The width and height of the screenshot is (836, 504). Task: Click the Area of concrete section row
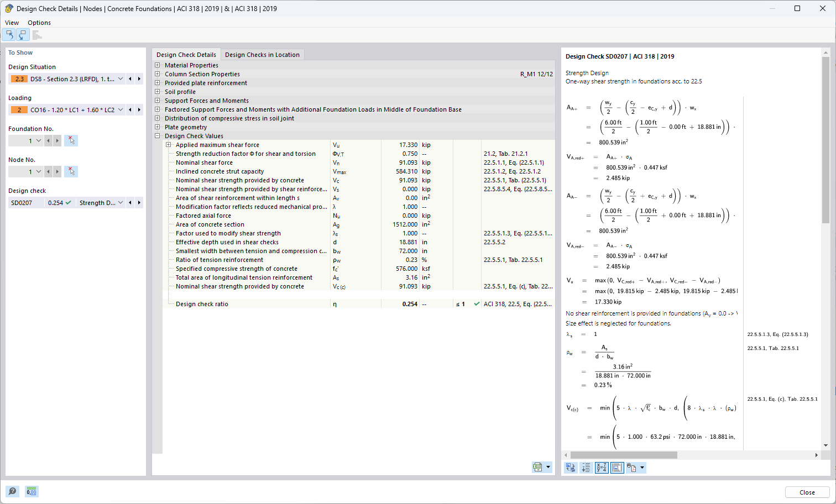point(359,224)
